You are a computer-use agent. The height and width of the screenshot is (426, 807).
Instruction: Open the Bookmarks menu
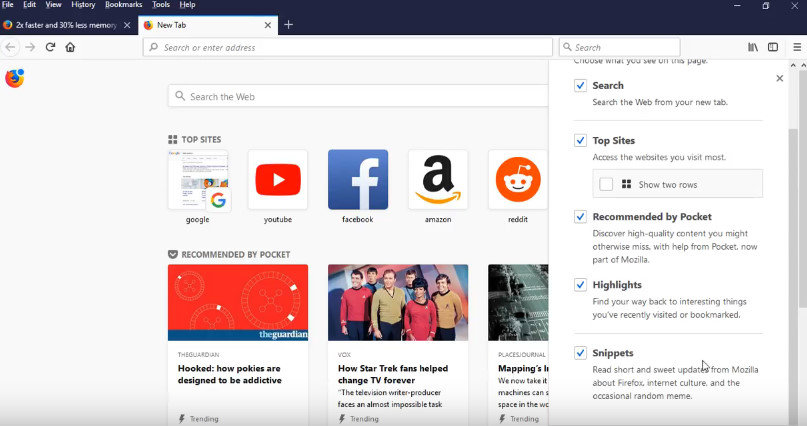(124, 5)
